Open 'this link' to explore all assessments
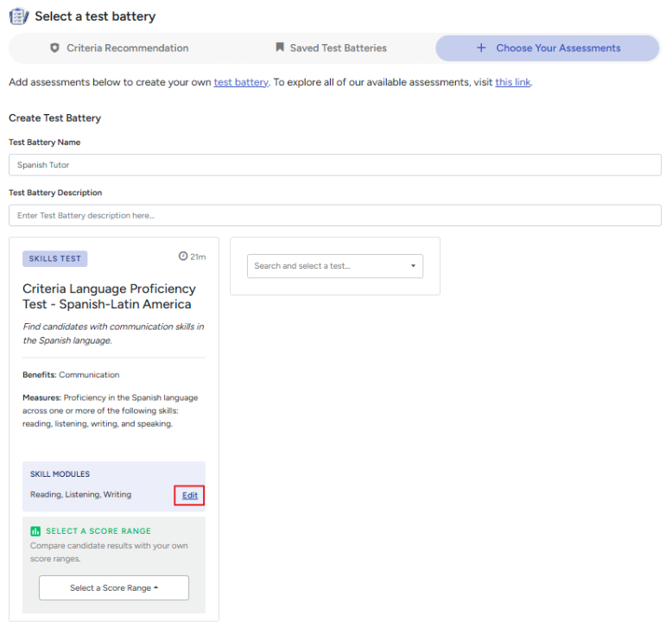Screen dimensions: 672x628 [x=513, y=82]
